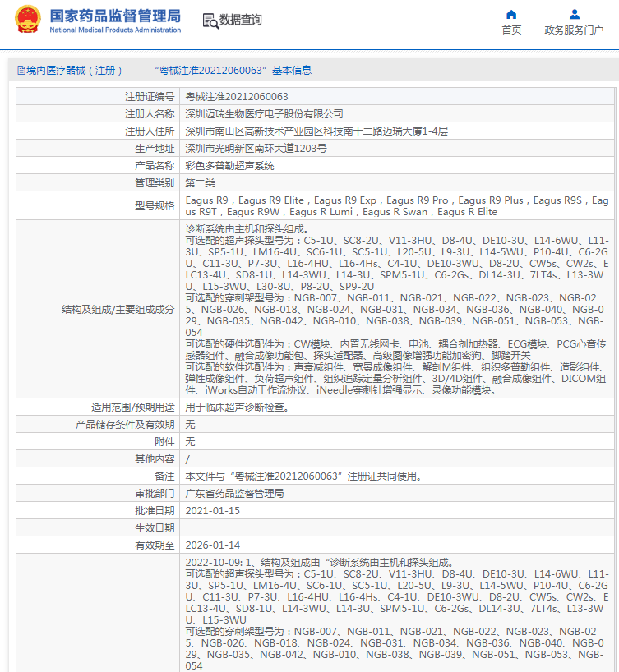Select 无 value in 附件 row
The width and height of the screenshot is (619, 672).
click(x=190, y=442)
